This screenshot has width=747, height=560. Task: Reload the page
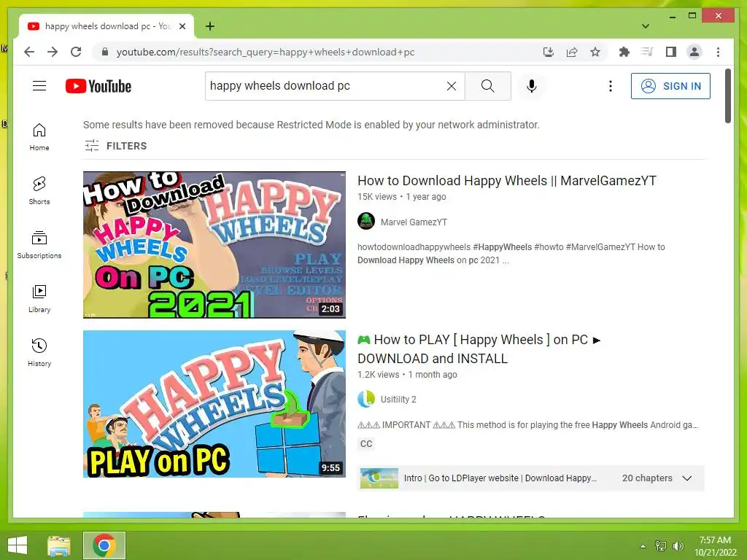(76, 52)
